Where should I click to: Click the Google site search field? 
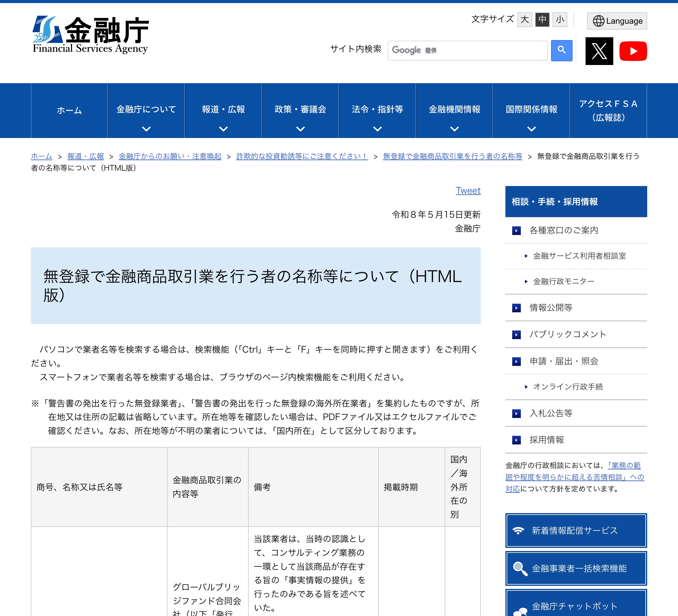pyautogui.click(x=468, y=51)
